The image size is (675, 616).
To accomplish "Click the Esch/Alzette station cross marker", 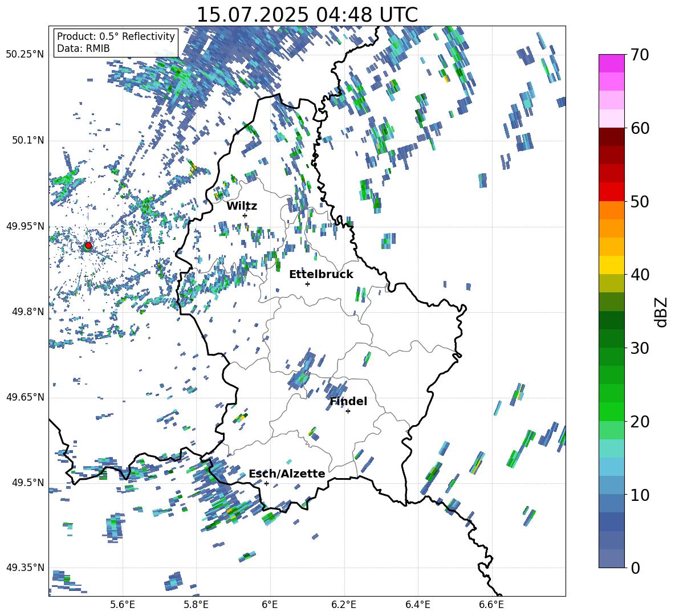I will click(266, 483).
